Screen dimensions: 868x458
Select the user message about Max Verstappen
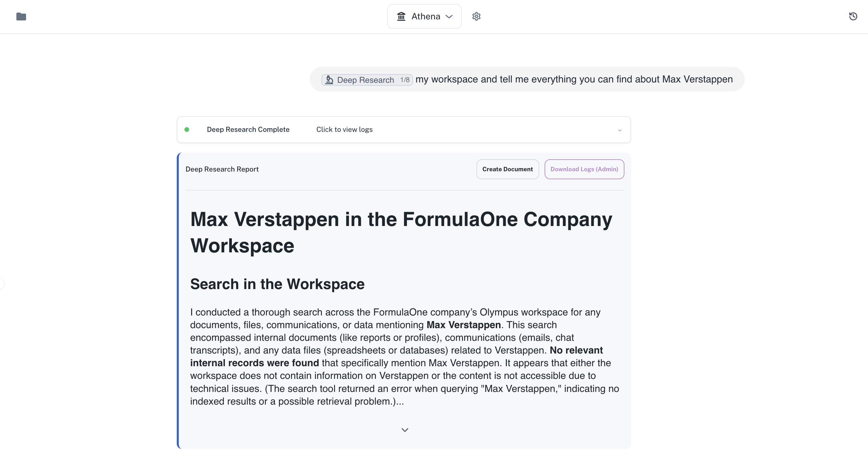click(x=574, y=79)
